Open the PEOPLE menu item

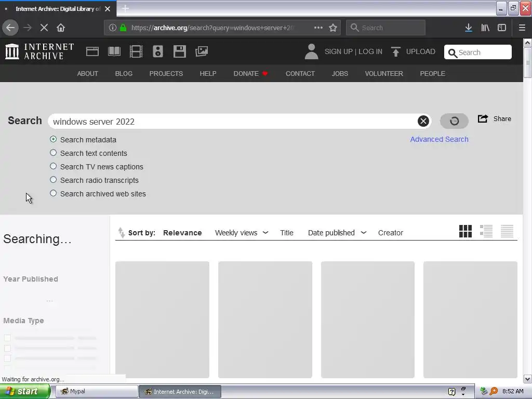[432, 74]
